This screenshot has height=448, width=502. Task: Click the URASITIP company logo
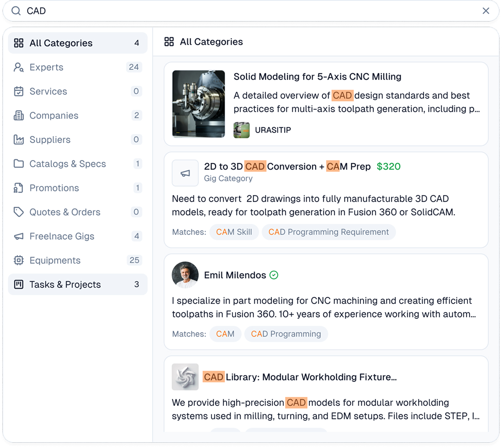click(x=242, y=130)
